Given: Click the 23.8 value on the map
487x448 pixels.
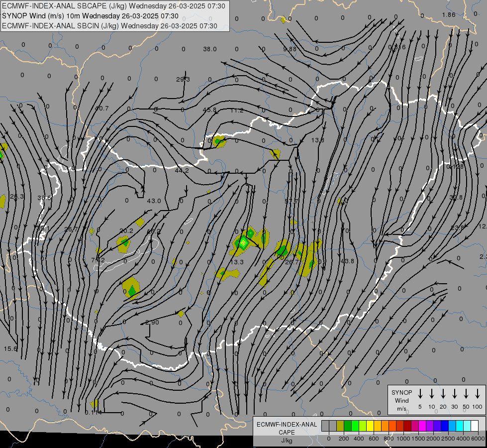Looking at the screenshot, I should point(458,227).
